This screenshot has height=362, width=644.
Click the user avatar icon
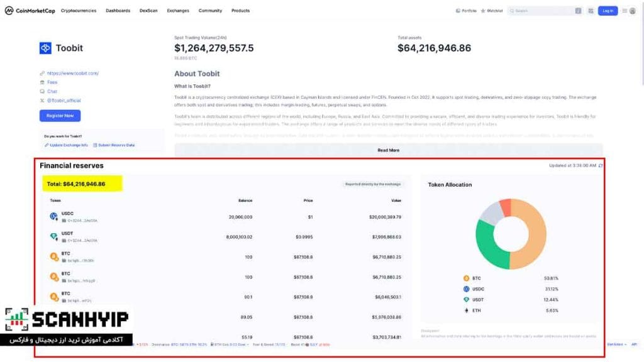click(633, 11)
